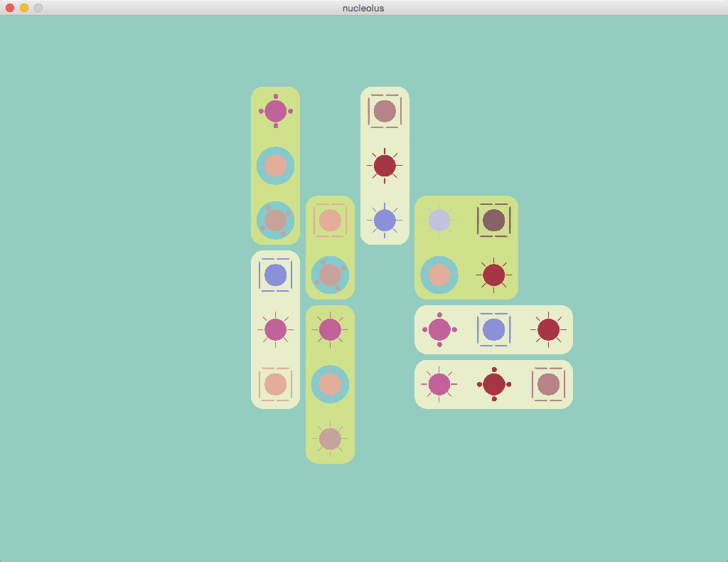Select the dusty rose bracketed circle beside crimson dotted circle
This screenshot has width=728, height=562.
pyautogui.click(x=549, y=384)
